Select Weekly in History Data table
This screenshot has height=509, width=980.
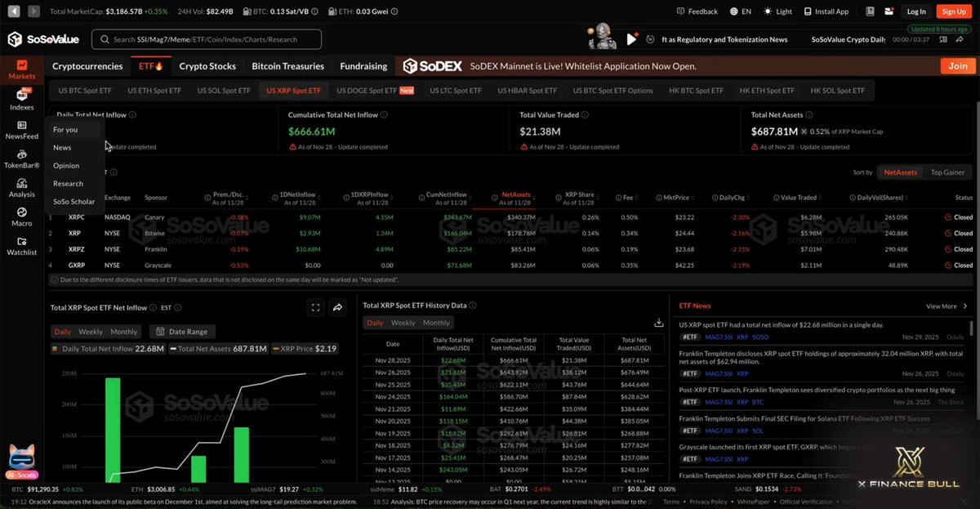click(x=403, y=323)
